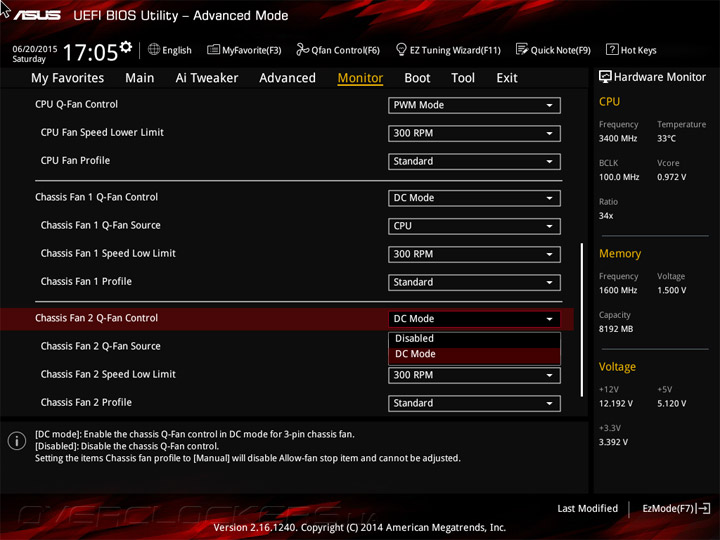This screenshot has width=720, height=540.
Task: Open the Tool tab
Action: click(x=463, y=78)
